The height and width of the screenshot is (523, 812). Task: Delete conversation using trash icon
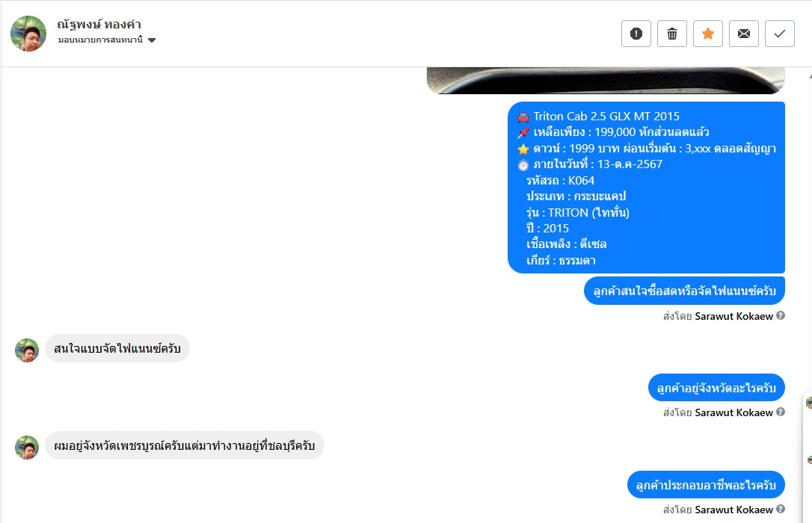click(671, 34)
